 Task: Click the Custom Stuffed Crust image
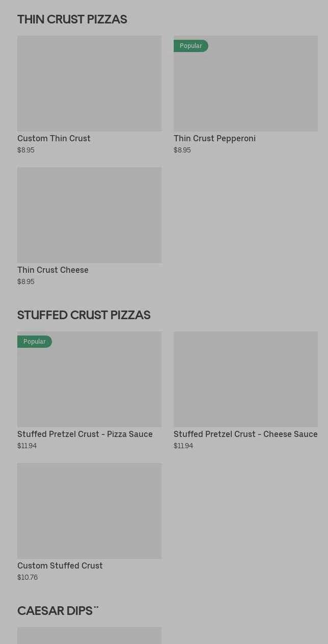tap(89, 511)
